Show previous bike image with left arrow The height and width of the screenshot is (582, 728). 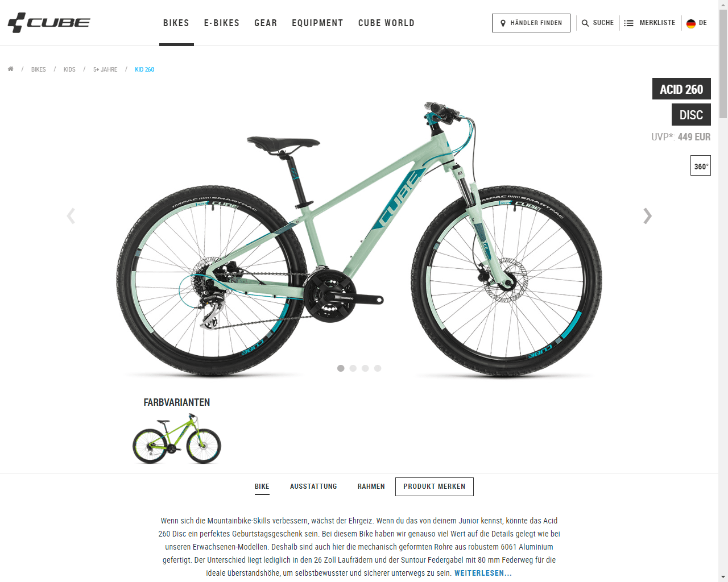pos(71,216)
